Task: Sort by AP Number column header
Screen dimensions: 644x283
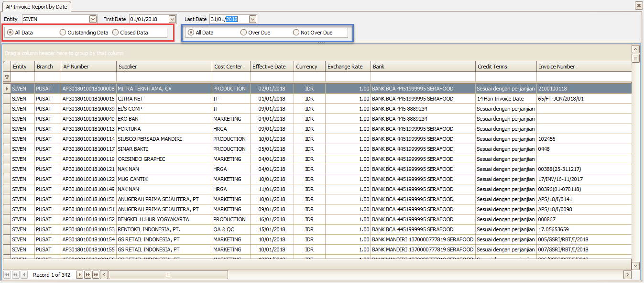Action: pos(89,67)
